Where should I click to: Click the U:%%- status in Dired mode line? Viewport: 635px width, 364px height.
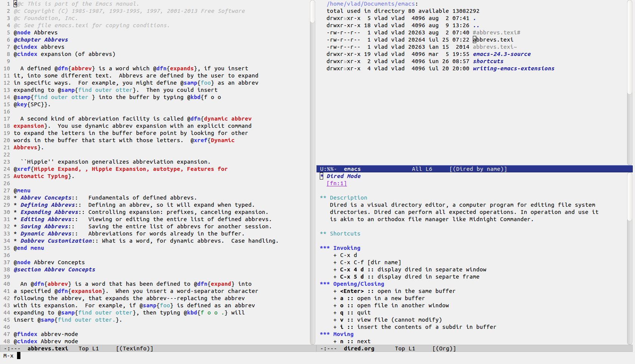point(328,169)
